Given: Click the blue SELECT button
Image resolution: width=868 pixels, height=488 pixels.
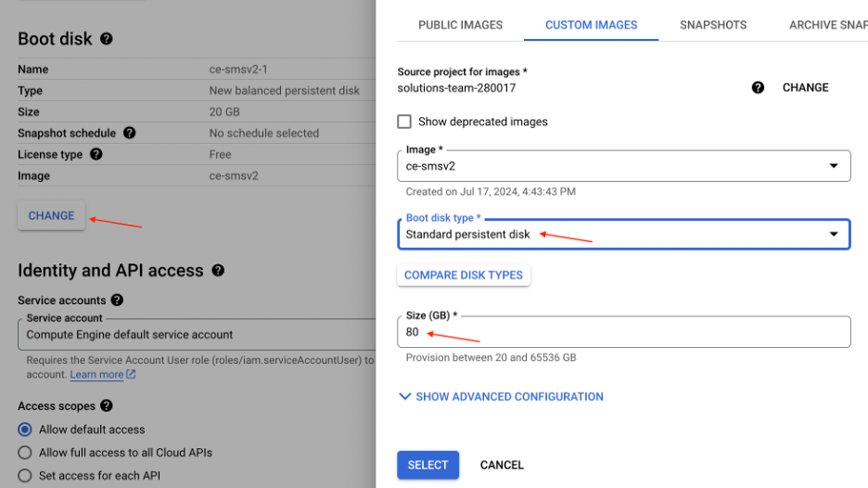Looking at the screenshot, I should click(x=428, y=465).
